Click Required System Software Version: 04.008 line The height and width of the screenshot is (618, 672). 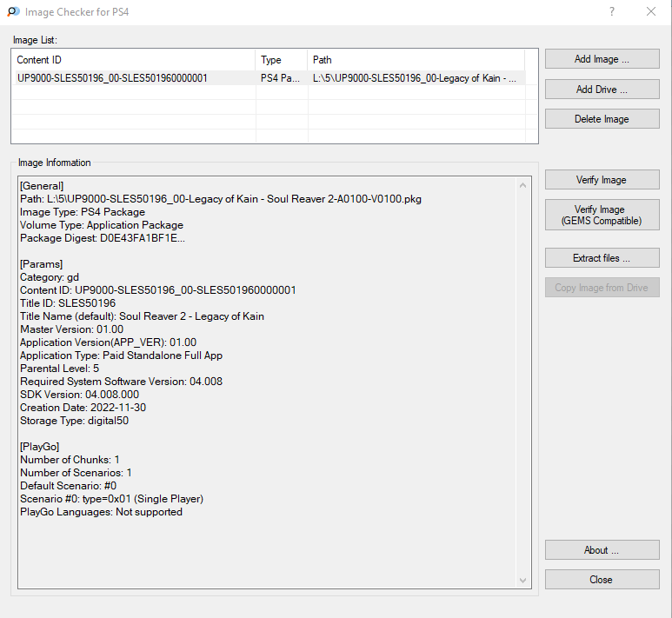tap(122, 382)
